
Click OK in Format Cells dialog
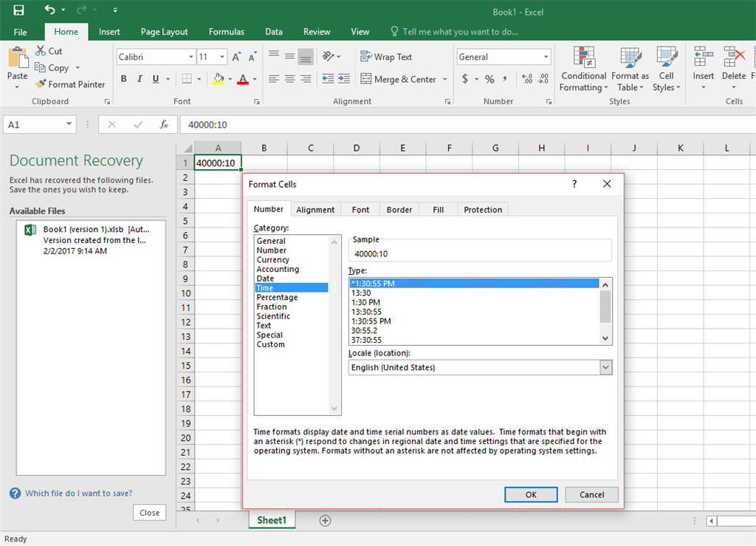pos(531,494)
